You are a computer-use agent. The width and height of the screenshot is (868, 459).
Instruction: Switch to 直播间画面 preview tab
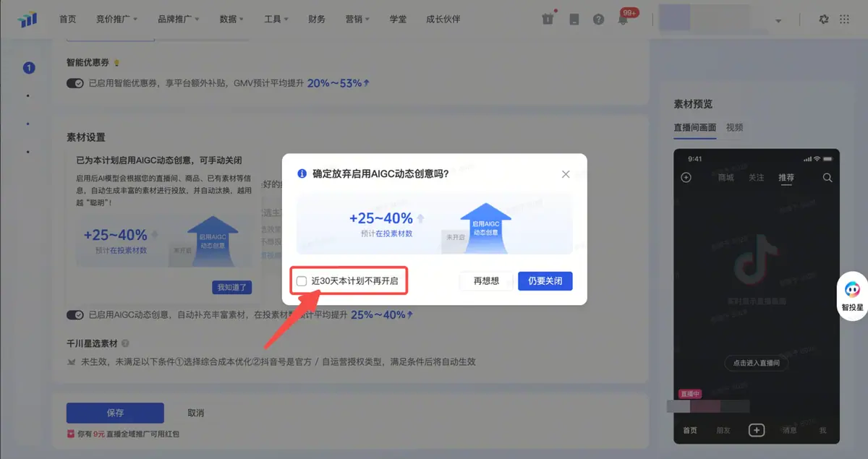click(694, 127)
